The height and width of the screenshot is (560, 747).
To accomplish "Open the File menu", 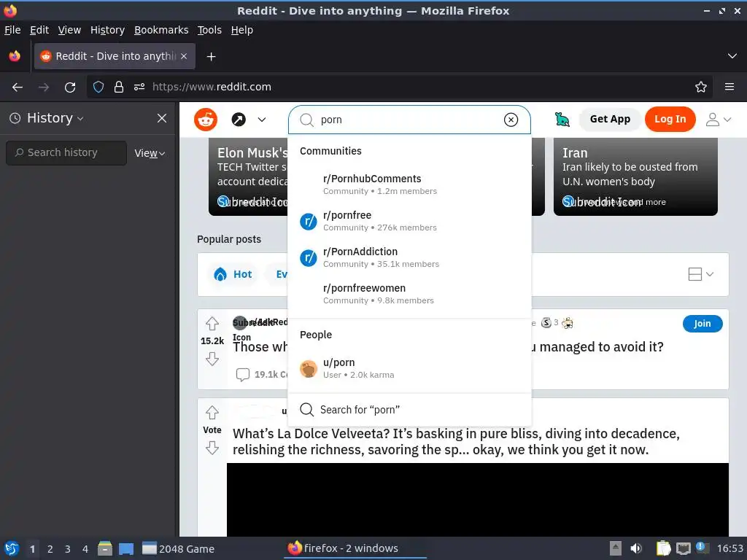I will [x=12, y=30].
